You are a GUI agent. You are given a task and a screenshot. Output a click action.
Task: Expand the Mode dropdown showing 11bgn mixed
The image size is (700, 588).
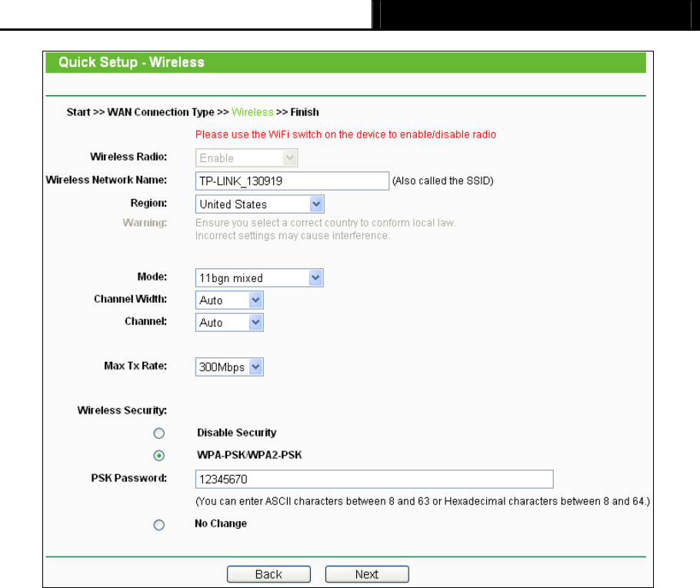259,278
